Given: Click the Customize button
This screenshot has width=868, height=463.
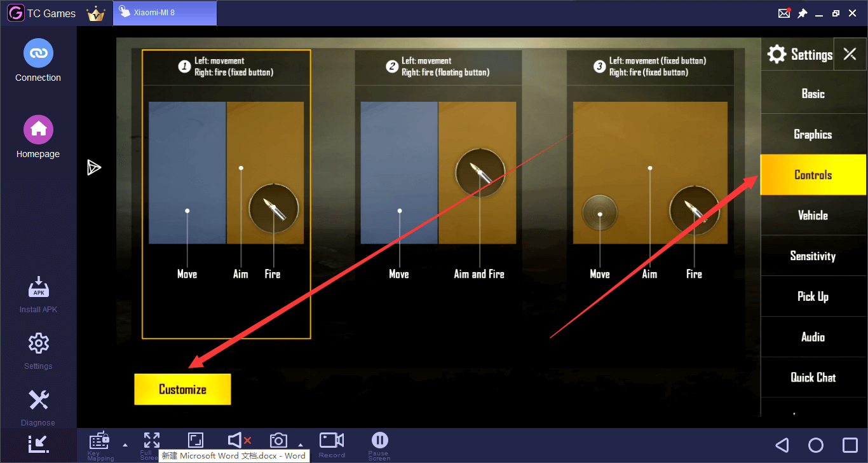Looking at the screenshot, I should click(183, 389).
